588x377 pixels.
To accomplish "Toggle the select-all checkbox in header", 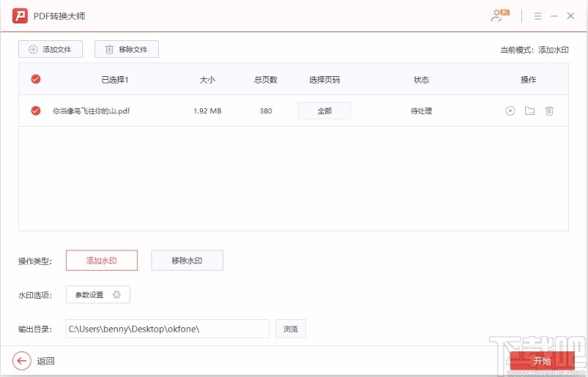I will [x=35, y=80].
